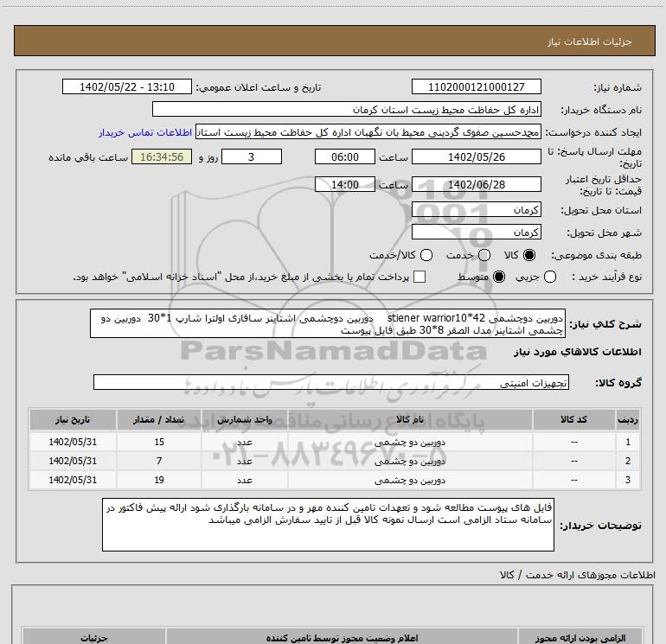Click the واحد شمارش column header
Screen dimensions: 666x644
[245, 420]
